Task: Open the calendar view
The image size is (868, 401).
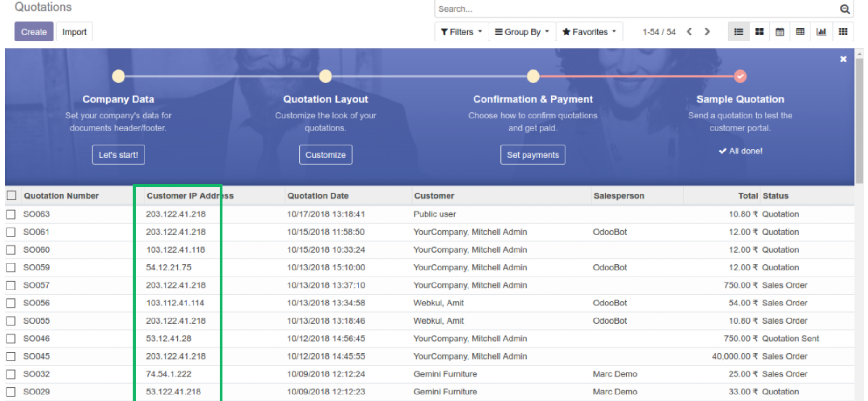Action: (779, 32)
